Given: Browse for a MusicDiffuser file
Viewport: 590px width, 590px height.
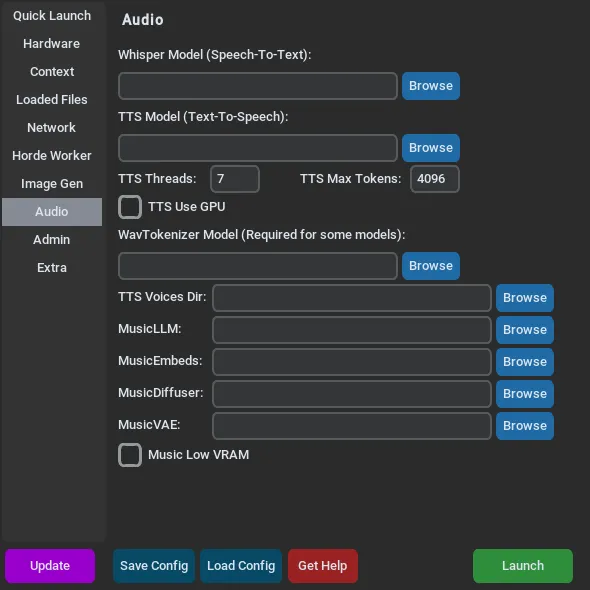Looking at the screenshot, I should click(525, 394).
